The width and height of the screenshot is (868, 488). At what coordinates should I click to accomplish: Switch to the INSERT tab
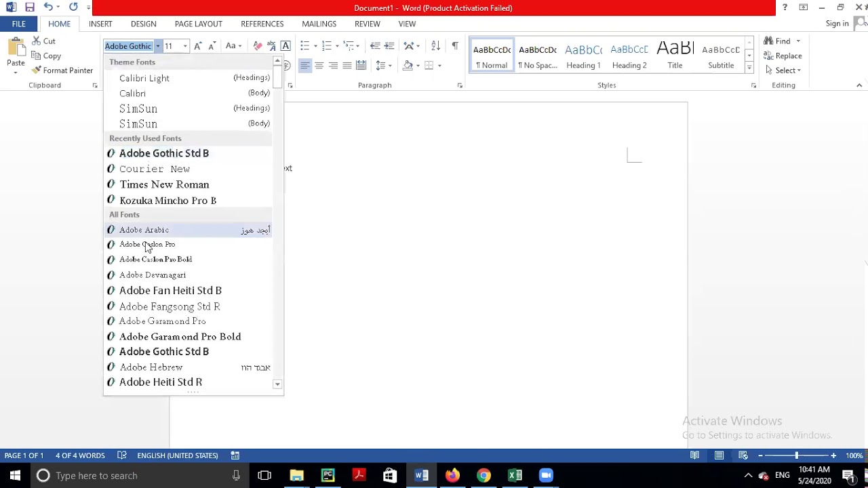[x=100, y=24]
